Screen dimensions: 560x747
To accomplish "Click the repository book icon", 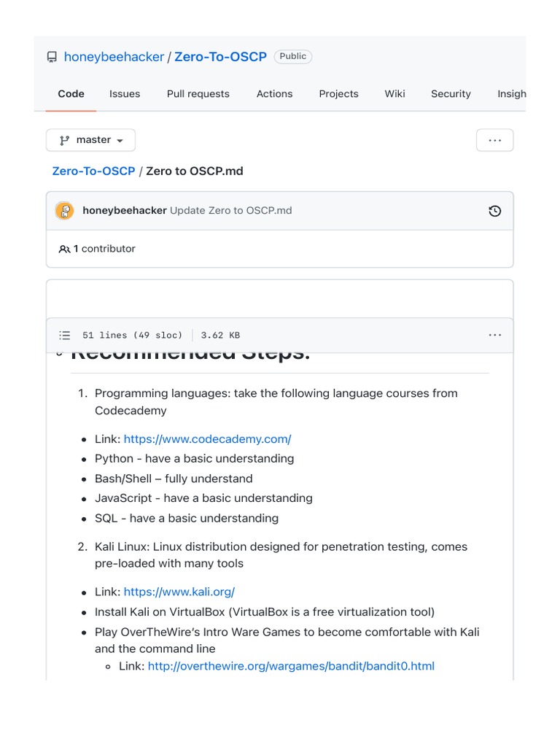I will [x=52, y=57].
